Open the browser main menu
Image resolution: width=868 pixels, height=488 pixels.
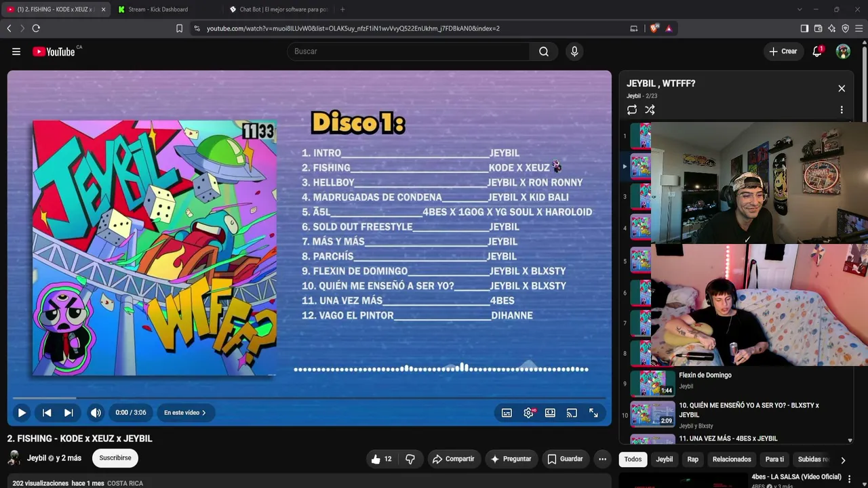coord(859,28)
